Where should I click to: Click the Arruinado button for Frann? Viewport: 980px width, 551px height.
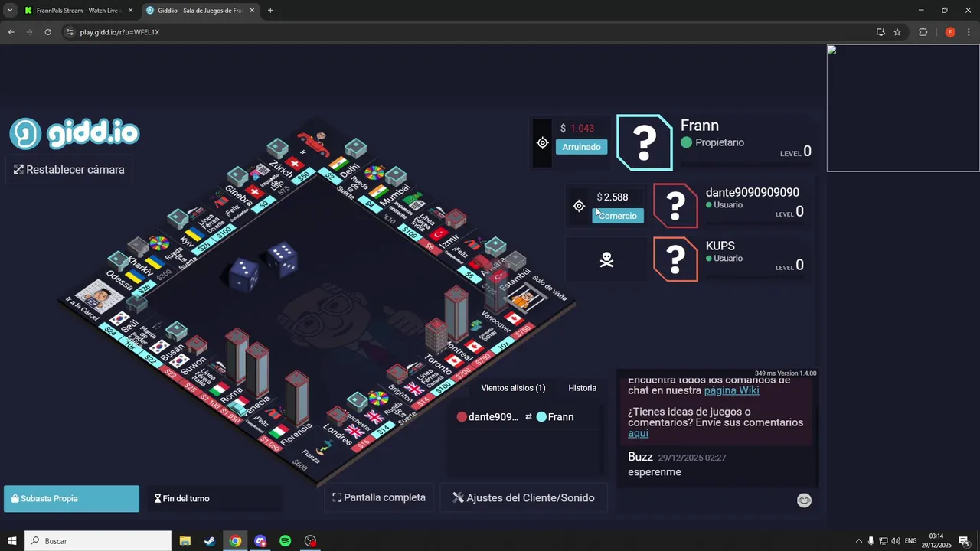581,146
